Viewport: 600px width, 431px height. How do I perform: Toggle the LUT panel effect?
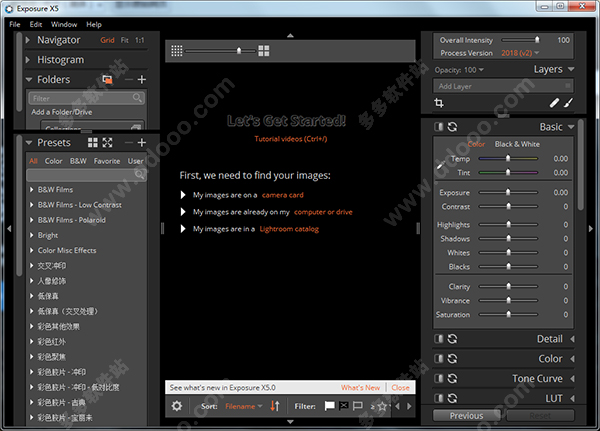click(439, 398)
